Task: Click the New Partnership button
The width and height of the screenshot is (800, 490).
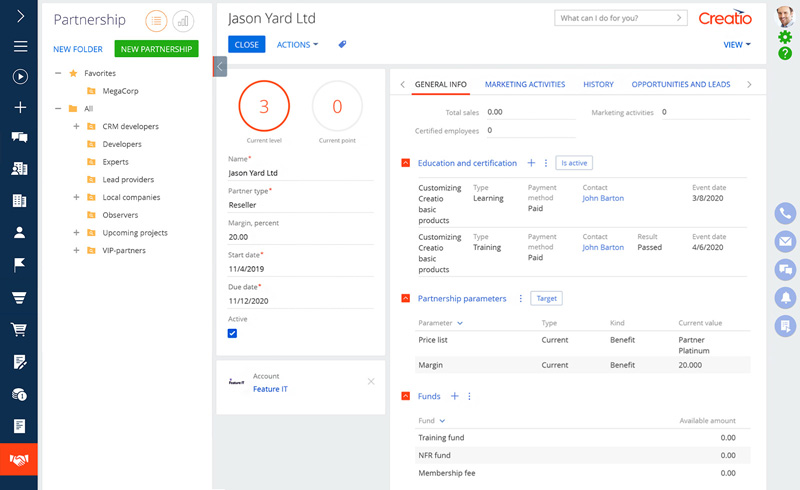Action: pos(156,49)
